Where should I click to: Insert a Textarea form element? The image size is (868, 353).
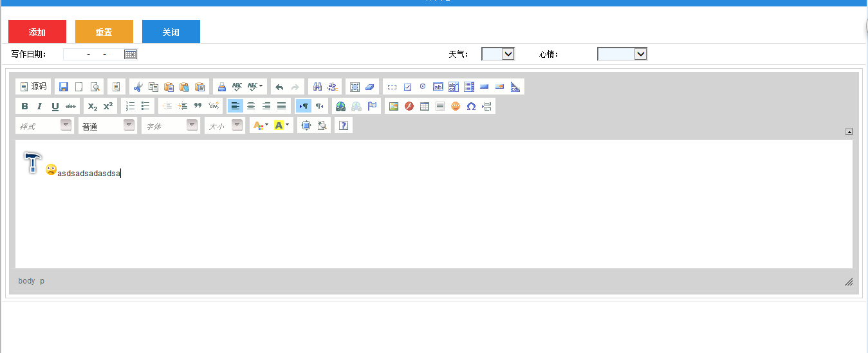pos(454,87)
